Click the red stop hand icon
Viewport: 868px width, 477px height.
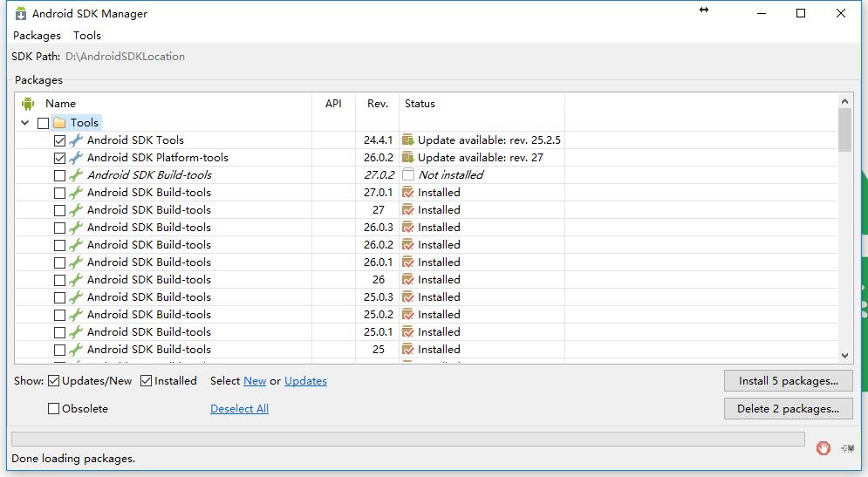point(824,448)
